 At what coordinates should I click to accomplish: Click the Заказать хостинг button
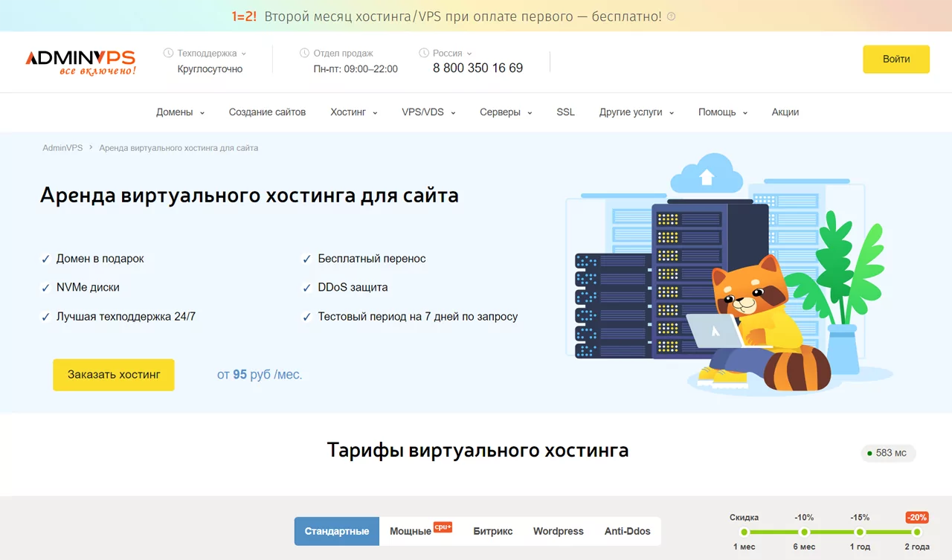click(114, 375)
